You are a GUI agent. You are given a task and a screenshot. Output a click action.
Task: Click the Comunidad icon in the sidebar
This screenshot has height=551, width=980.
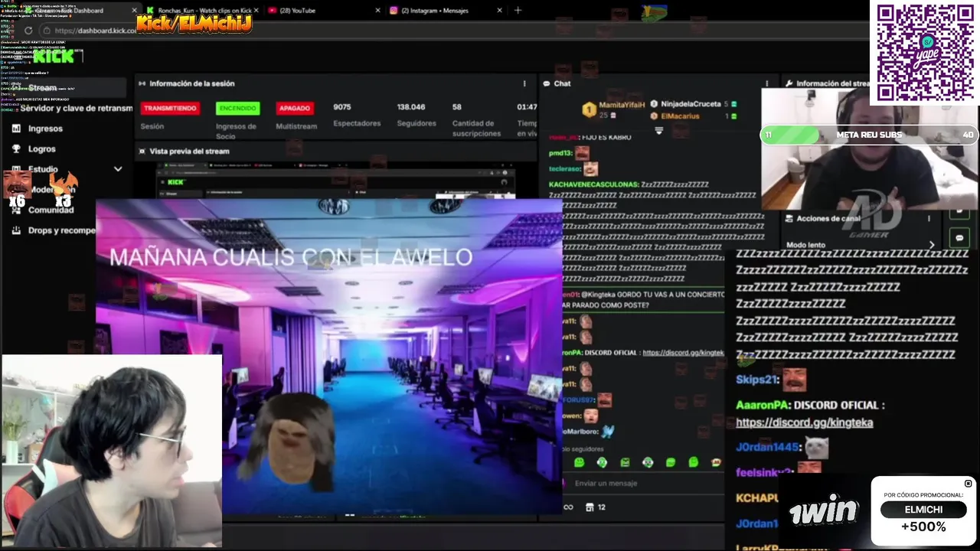pyautogui.click(x=16, y=209)
